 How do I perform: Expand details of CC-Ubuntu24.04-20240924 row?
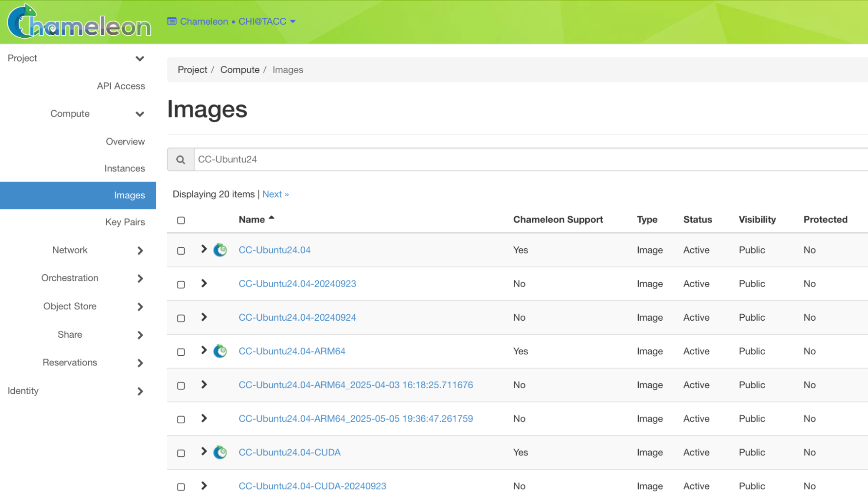204,317
